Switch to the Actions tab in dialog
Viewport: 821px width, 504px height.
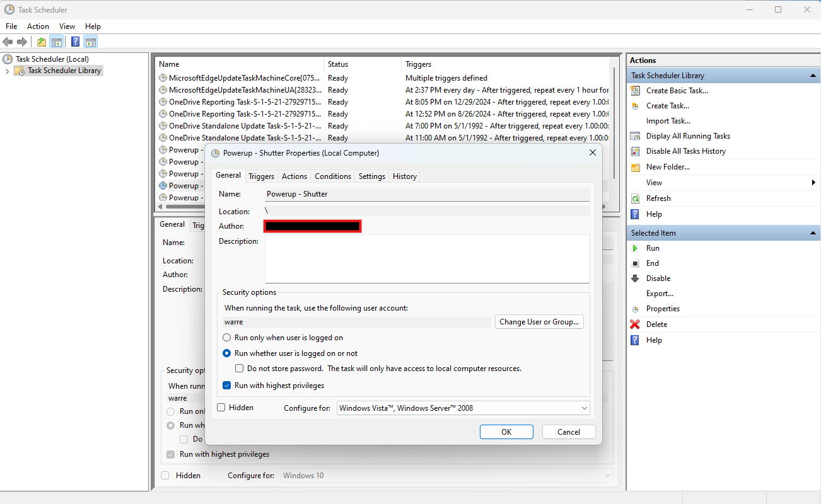coord(294,176)
